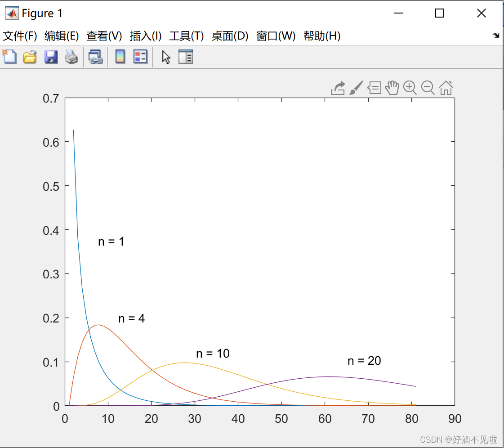Open the 帮助(H) menu
Viewport: 504px width, 448px height.
pyautogui.click(x=322, y=36)
